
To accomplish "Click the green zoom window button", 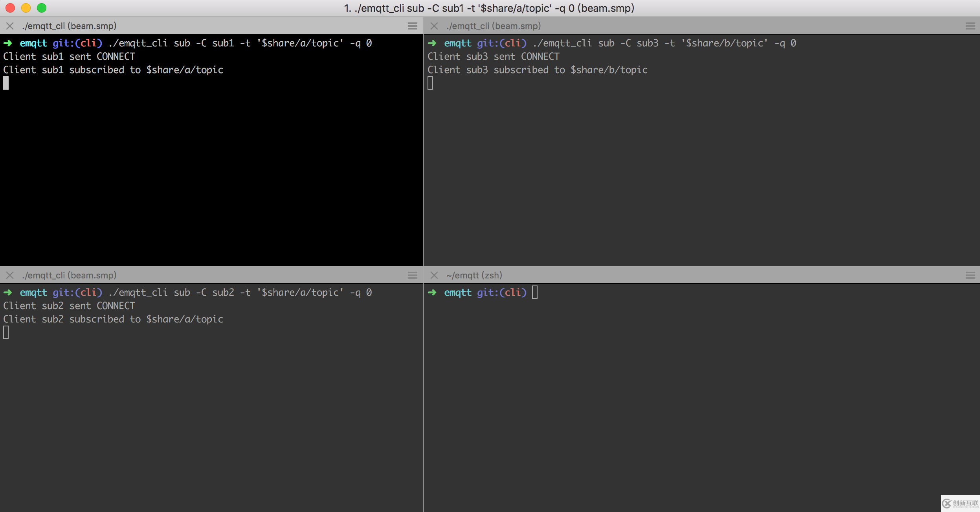I will pyautogui.click(x=42, y=8).
